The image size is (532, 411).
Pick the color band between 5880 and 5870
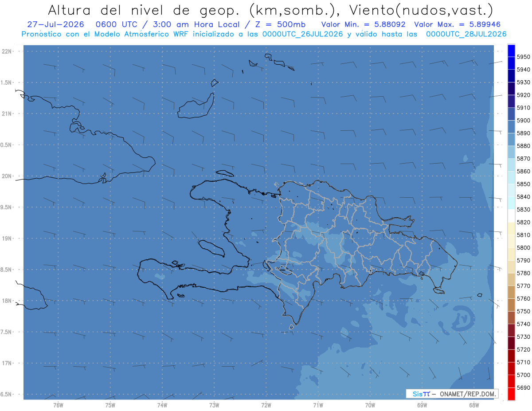[511, 152]
